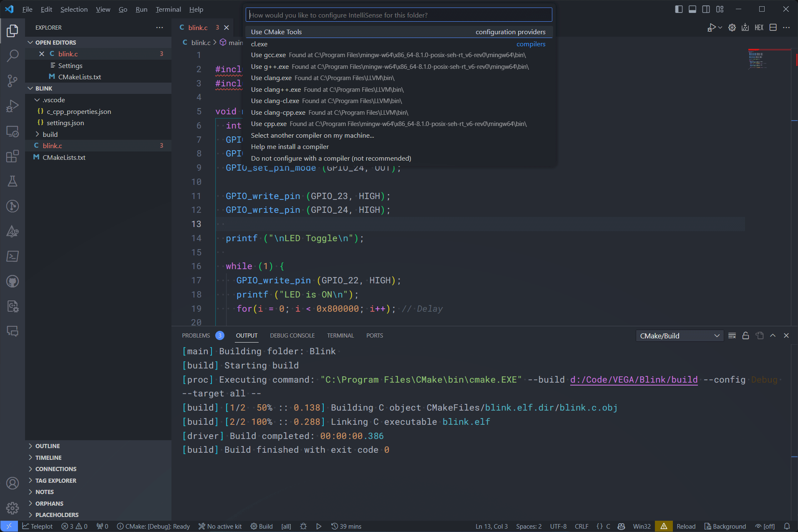Toggle Secondary Side Bar visibility
Screen dimensions: 798x532
click(x=706, y=9)
